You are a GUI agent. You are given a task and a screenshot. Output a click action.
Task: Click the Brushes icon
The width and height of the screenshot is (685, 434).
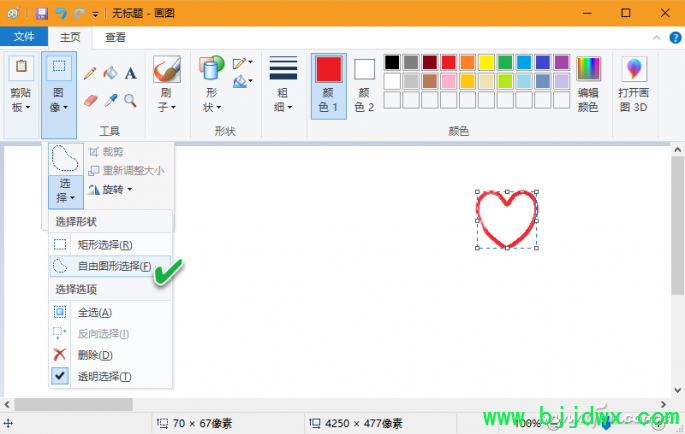[166, 69]
